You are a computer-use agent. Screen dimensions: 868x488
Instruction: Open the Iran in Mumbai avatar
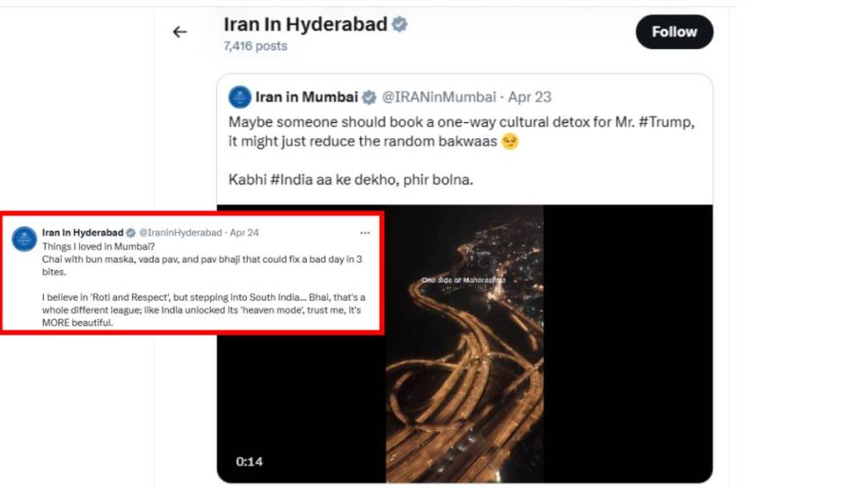240,97
